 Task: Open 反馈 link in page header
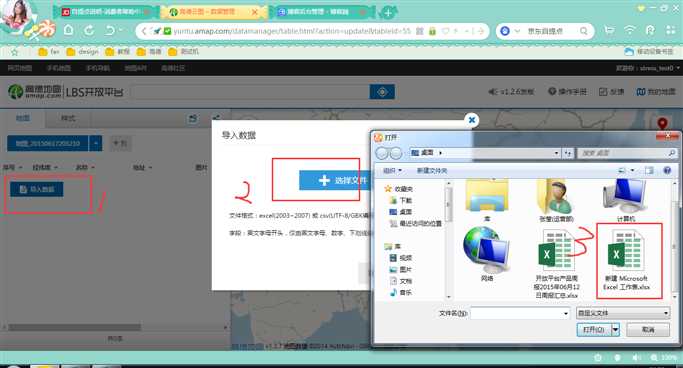pos(612,91)
